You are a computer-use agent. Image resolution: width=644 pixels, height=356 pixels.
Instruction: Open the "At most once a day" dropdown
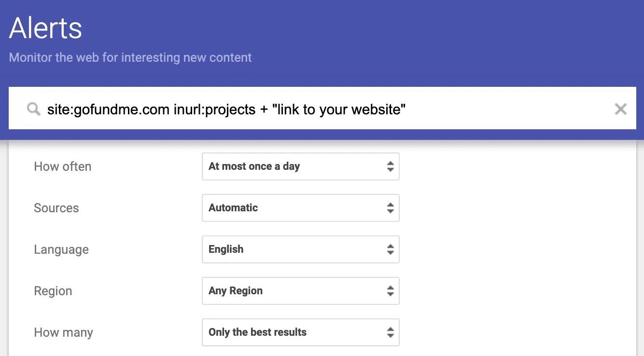pyautogui.click(x=300, y=166)
